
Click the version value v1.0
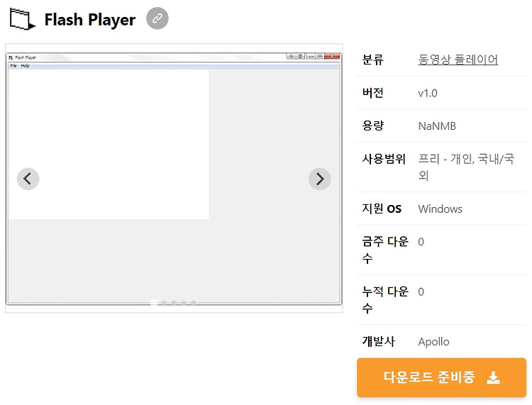coord(428,94)
